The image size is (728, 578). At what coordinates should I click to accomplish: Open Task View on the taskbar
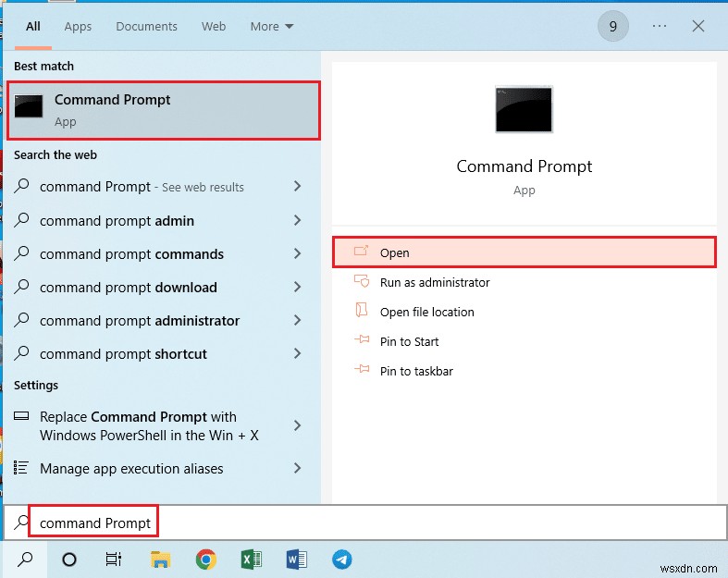coord(114,560)
